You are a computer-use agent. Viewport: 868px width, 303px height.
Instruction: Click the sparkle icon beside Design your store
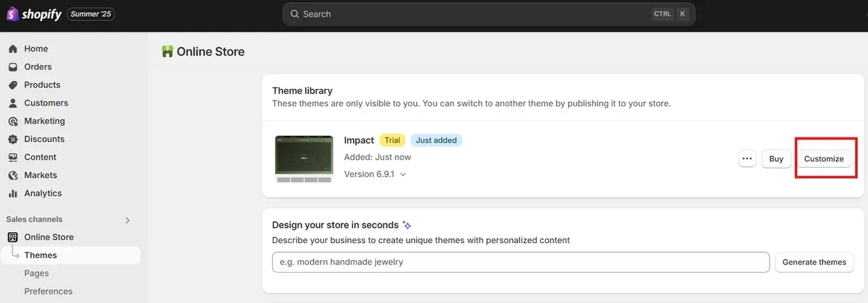point(407,225)
